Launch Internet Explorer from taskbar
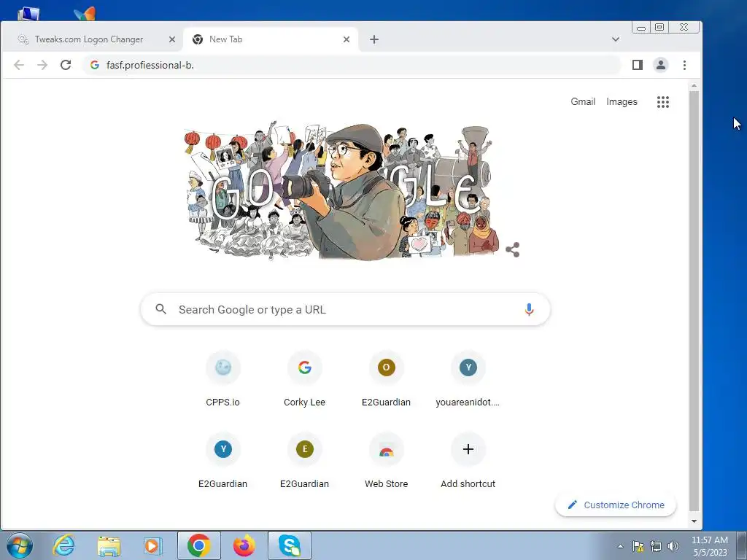The width and height of the screenshot is (747, 560). point(63,545)
